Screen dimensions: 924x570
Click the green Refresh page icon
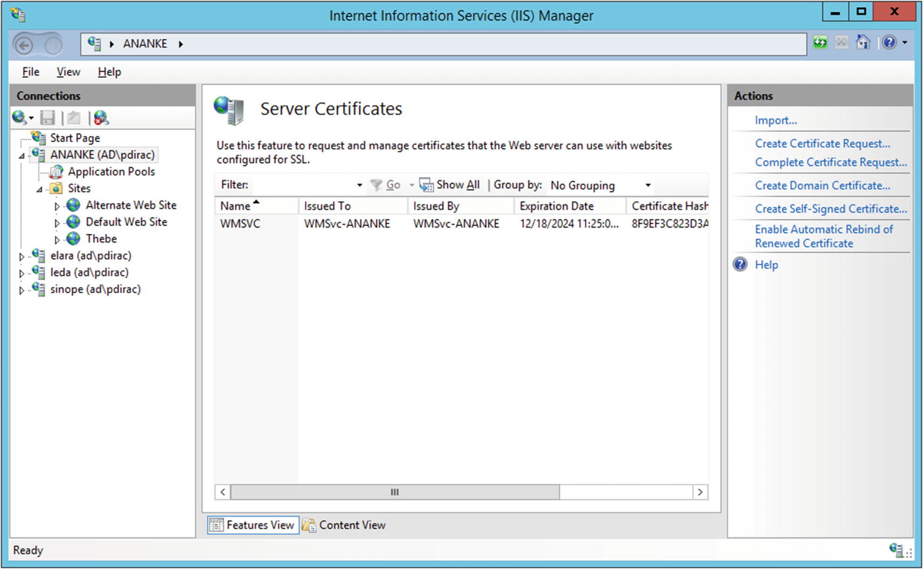coord(820,42)
